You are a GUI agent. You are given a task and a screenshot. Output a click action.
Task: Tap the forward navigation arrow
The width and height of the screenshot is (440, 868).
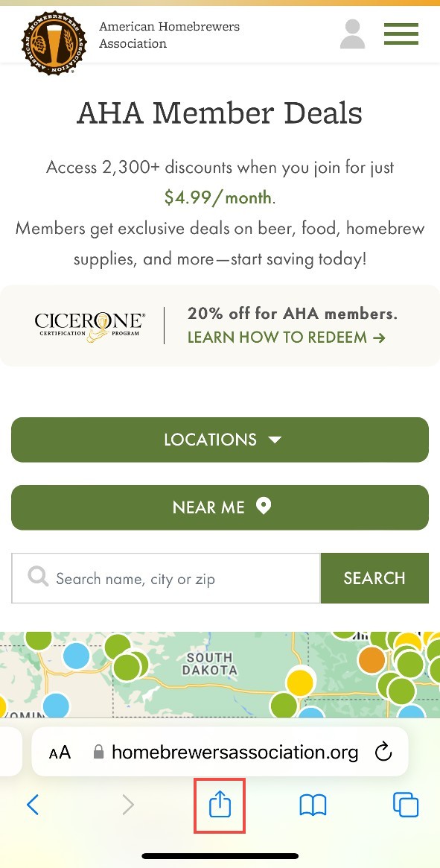pyautogui.click(x=128, y=805)
